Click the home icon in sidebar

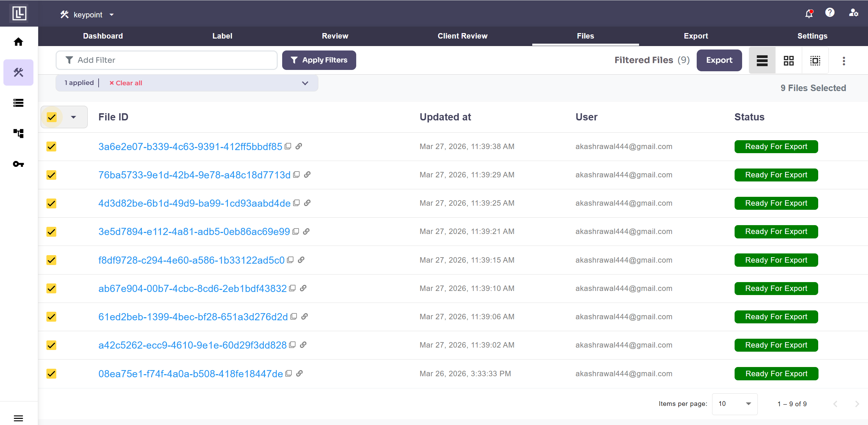tap(18, 42)
